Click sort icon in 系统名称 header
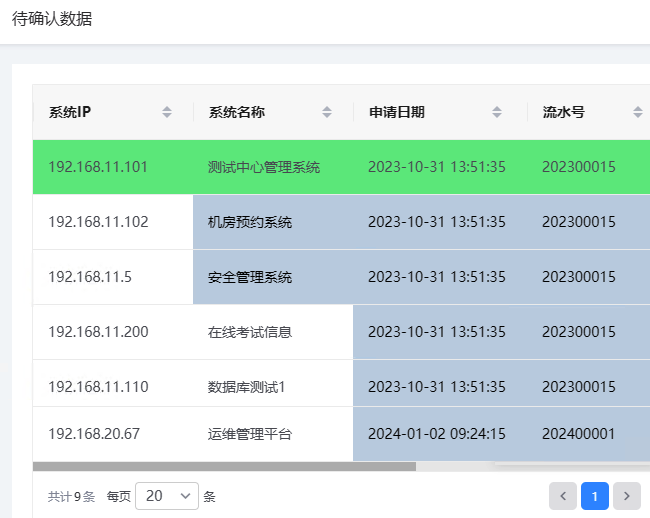Viewport: 650px width, 518px height. click(x=327, y=112)
